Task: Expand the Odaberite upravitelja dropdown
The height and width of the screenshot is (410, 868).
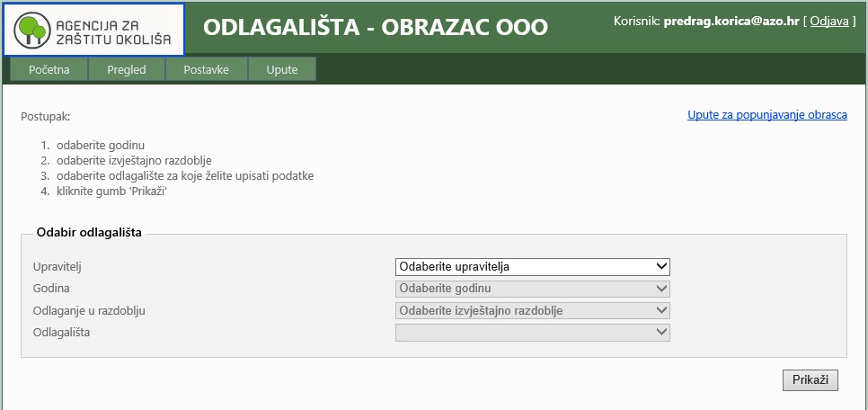Action: coord(533,266)
